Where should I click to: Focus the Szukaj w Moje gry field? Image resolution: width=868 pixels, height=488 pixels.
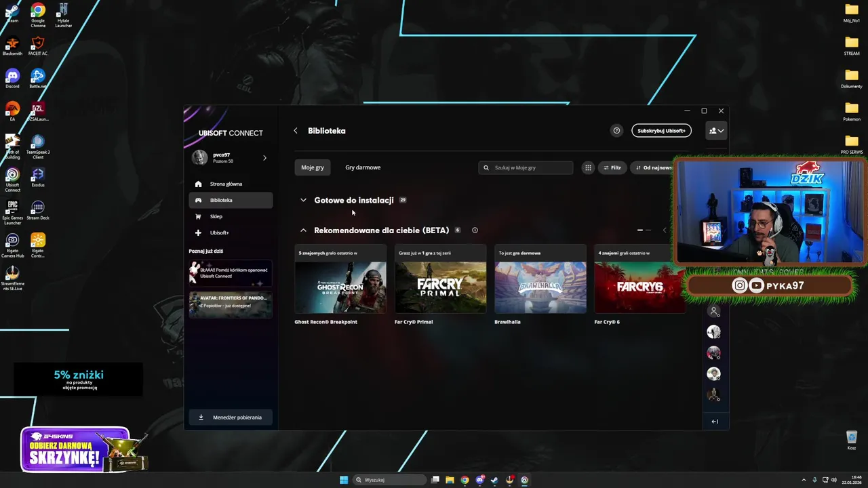[526, 167]
